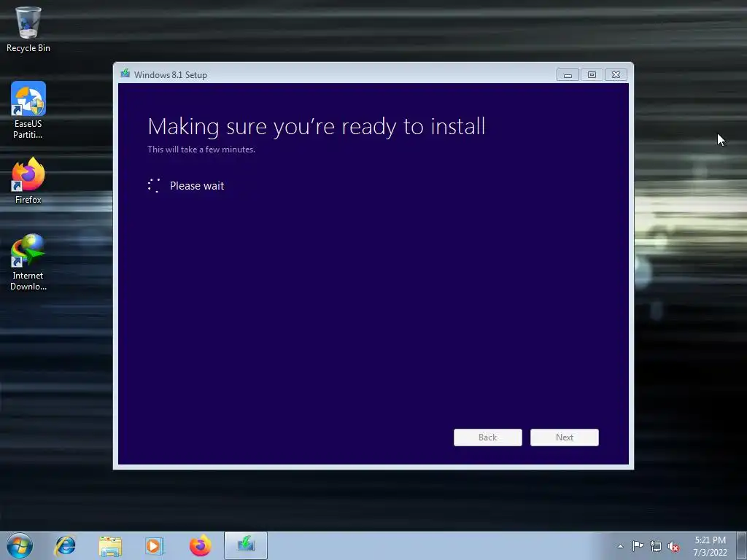
Task: Launch Internet Explorer from the taskbar
Action: pos(65,545)
